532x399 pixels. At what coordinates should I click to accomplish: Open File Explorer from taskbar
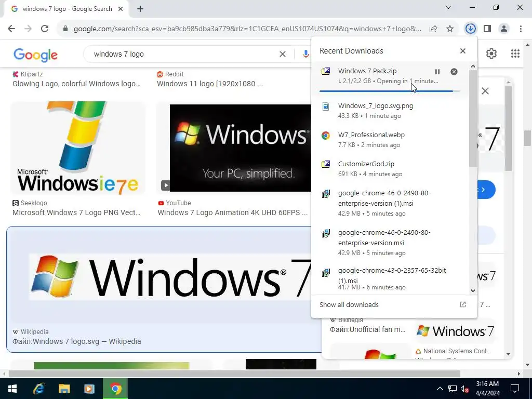click(64, 389)
